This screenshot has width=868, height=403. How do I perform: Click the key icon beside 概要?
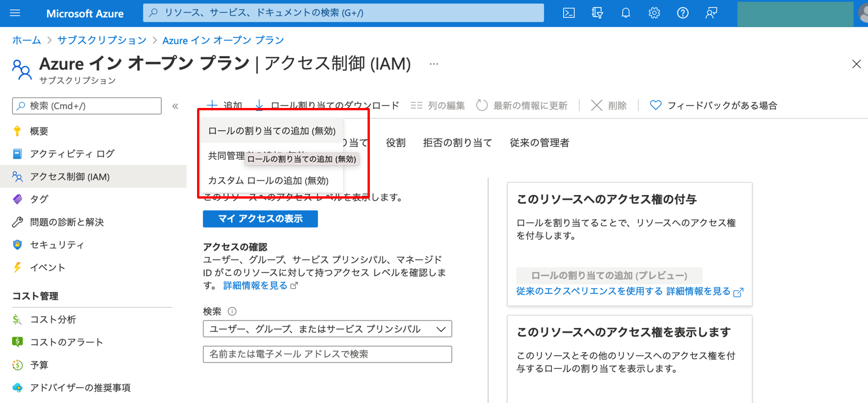click(17, 131)
